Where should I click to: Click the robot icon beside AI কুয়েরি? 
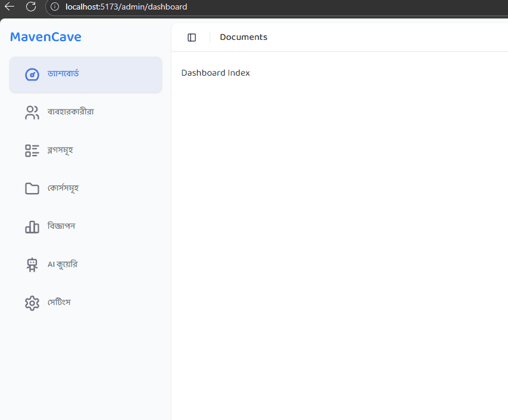(x=32, y=264)
